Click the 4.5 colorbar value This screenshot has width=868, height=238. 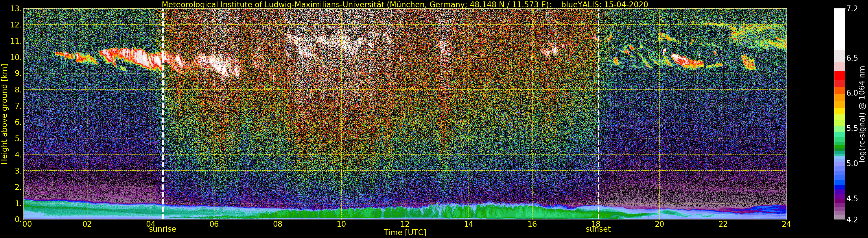click(x=852, y=198)
